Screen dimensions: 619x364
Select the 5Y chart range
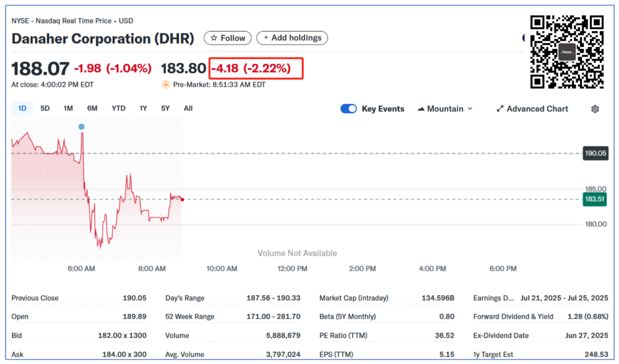(x=165, y=108)
